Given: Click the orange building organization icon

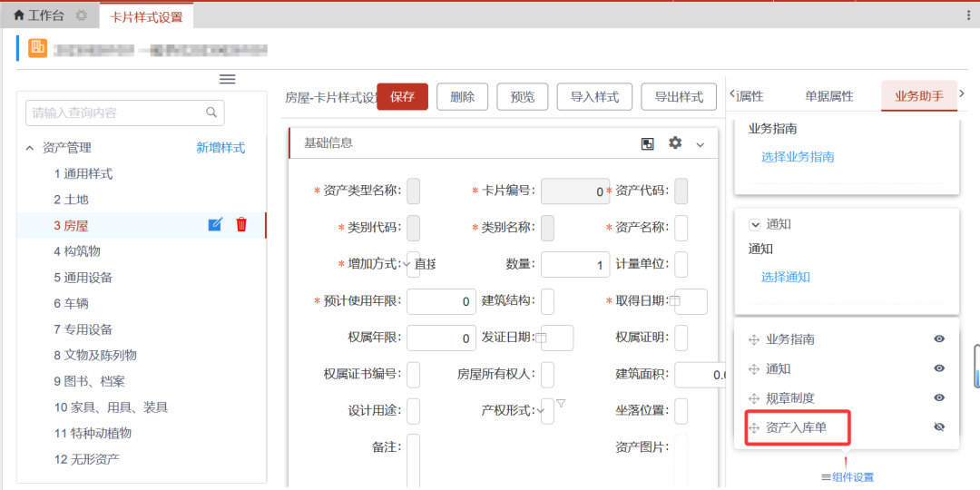Looking at the screenshot, I should (x=38, y=47).
